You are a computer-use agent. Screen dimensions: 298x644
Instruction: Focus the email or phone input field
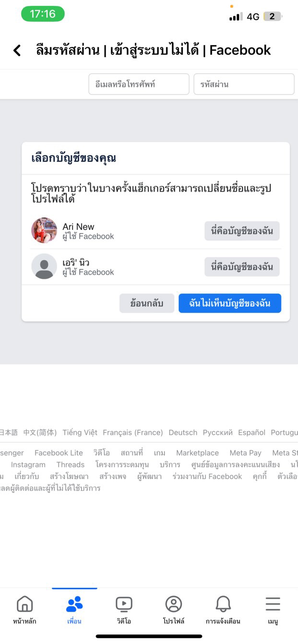point(139,84)
